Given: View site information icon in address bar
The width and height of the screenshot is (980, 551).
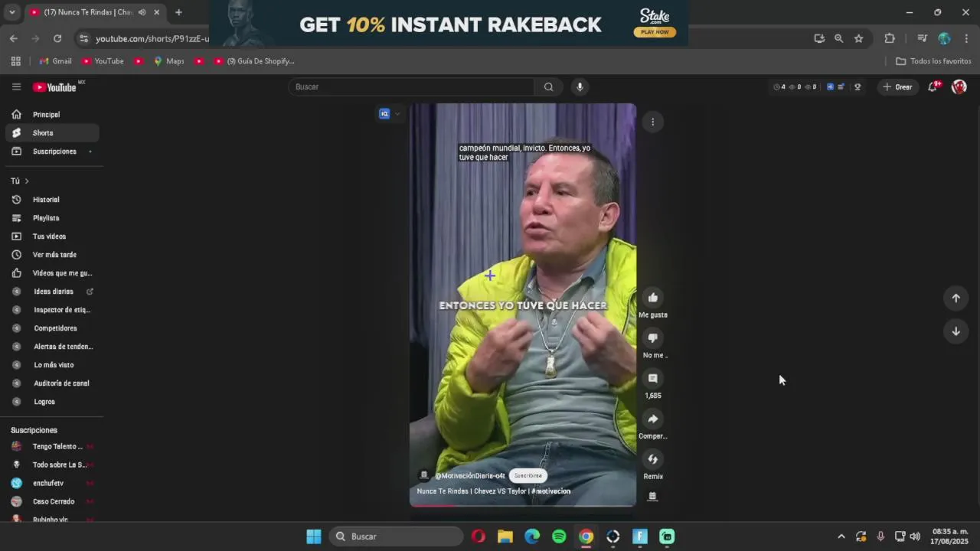Looking at the screenshot, I should pos(83,38).
